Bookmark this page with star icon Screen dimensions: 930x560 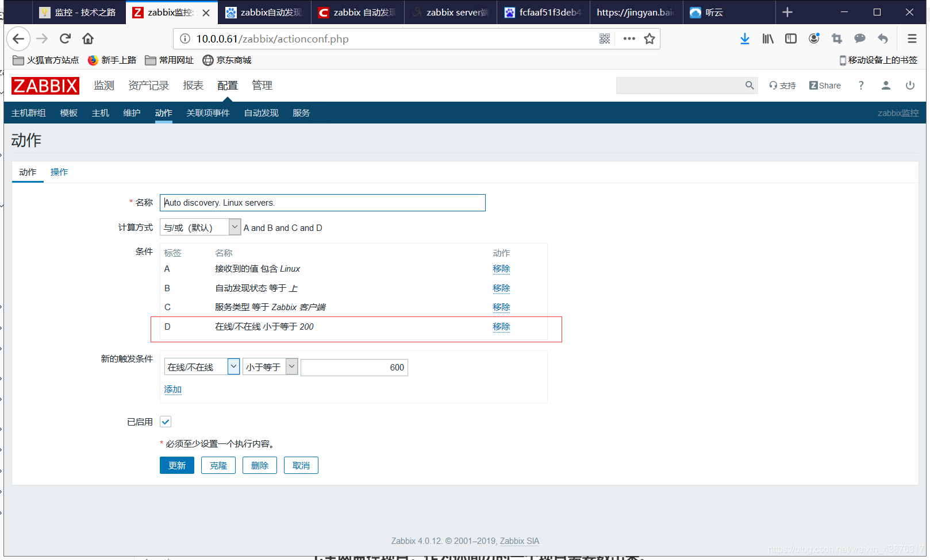650,38
